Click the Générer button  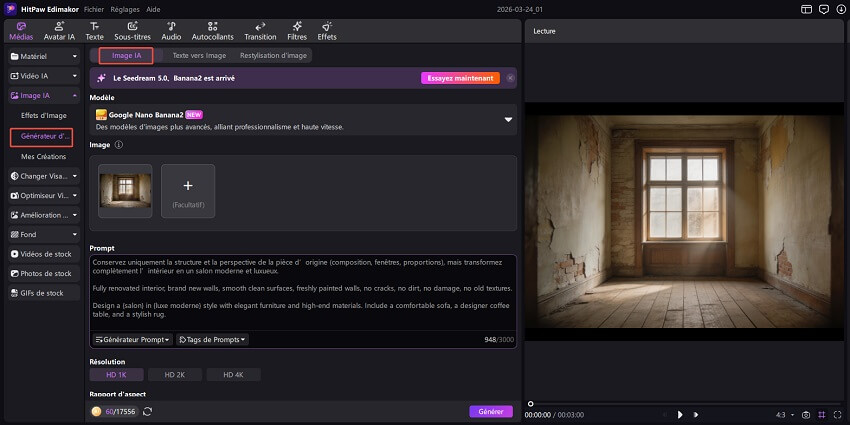490,411
